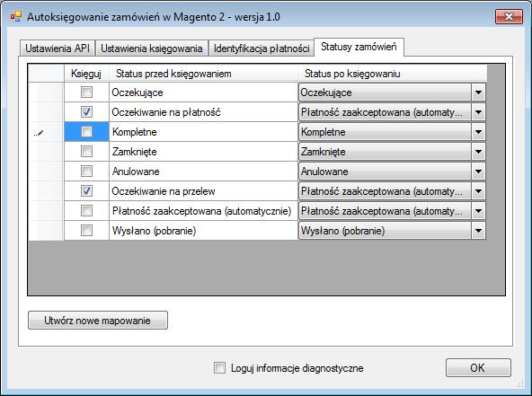
Task: Click the Księguj column header
Action: coord(86,74)
